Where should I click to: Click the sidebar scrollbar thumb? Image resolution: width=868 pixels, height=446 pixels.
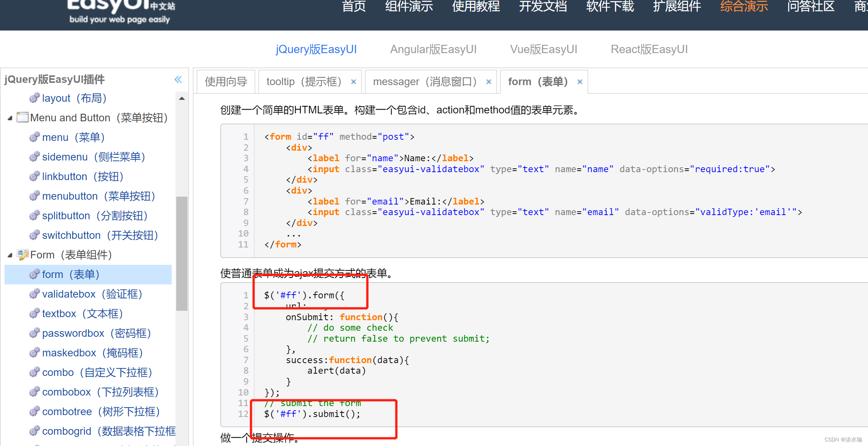[182, 254]
